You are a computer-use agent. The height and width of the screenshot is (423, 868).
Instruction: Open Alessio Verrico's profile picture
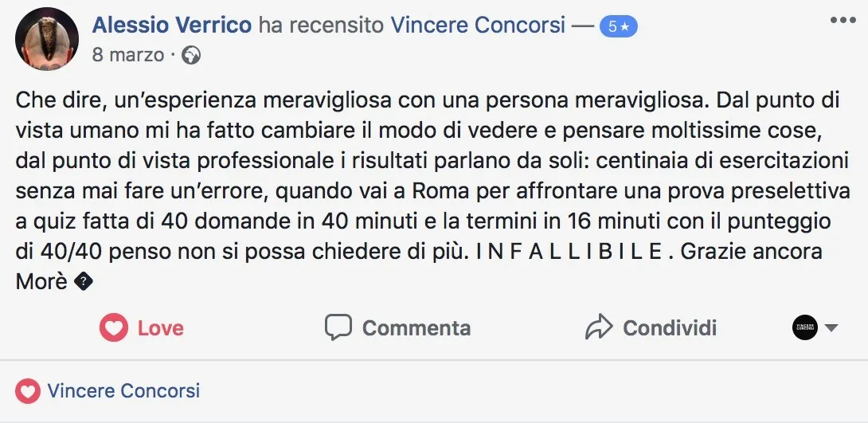[47, 38]
